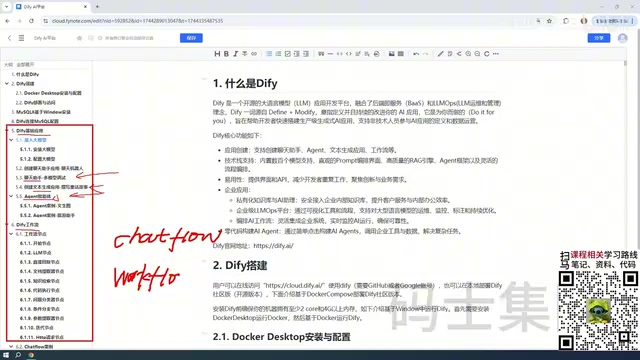Insert ordered numbered list
Viewport: 640px width, 360px height.
point(278,54)
